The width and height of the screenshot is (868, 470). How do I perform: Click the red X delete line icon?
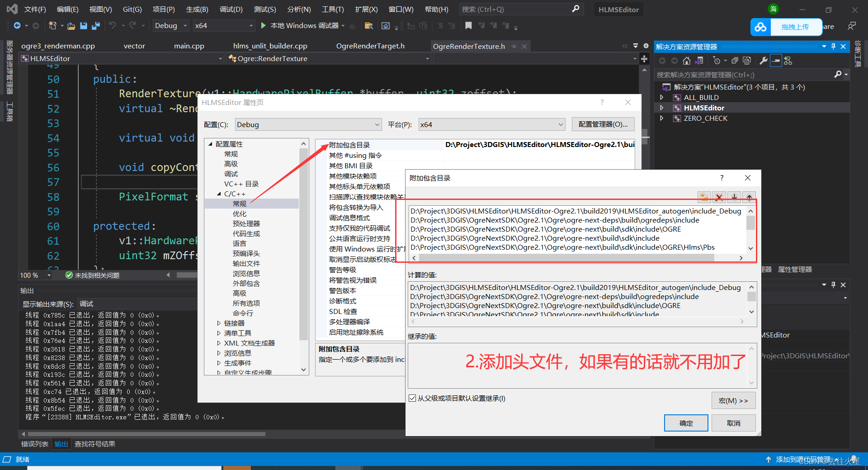(719, 197)
